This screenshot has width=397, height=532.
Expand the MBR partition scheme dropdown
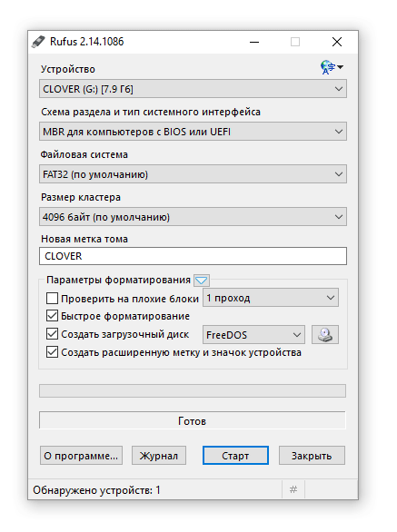coord(193,132)
